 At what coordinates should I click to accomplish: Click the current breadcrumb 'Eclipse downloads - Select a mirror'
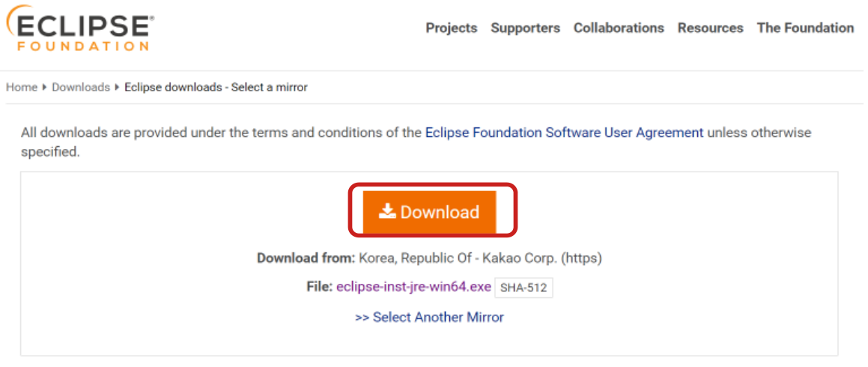[216, 88]
